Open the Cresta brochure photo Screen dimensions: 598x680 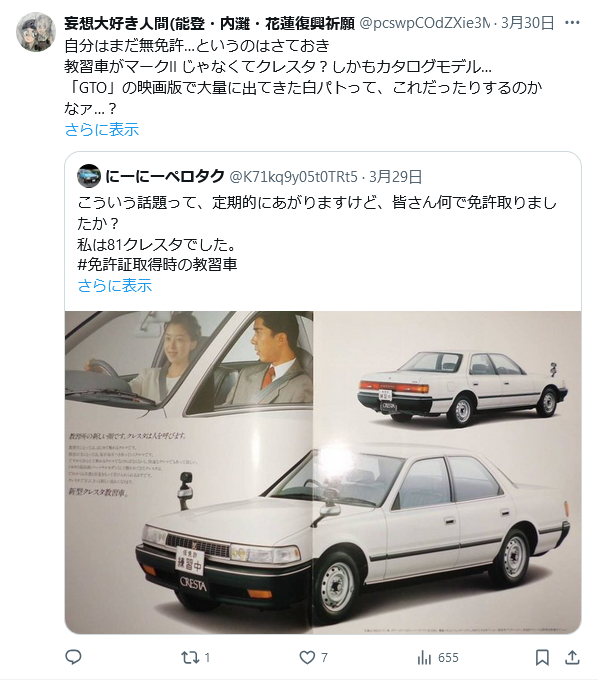tap(323, 472)
